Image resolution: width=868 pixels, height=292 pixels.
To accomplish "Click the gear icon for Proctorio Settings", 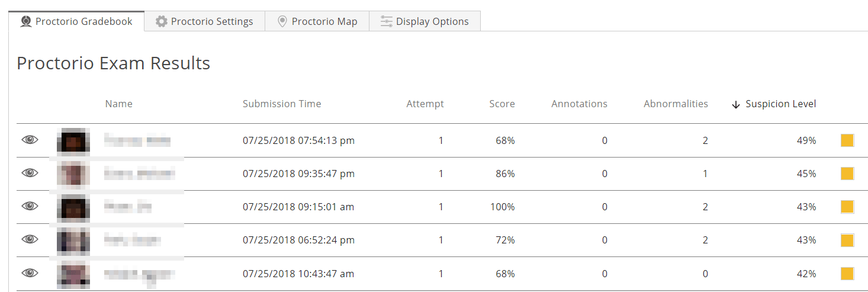I will pyautogui.click(x=161, y=21).
